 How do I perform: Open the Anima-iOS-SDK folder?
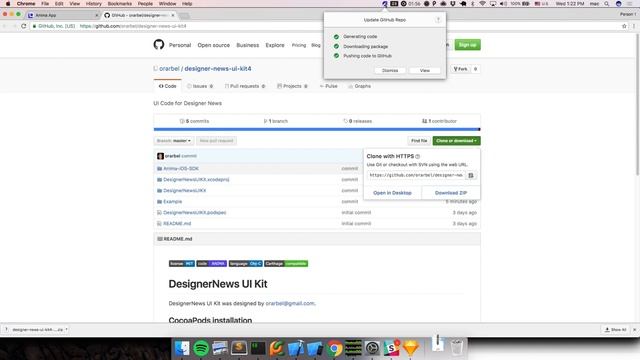[181, 169]
